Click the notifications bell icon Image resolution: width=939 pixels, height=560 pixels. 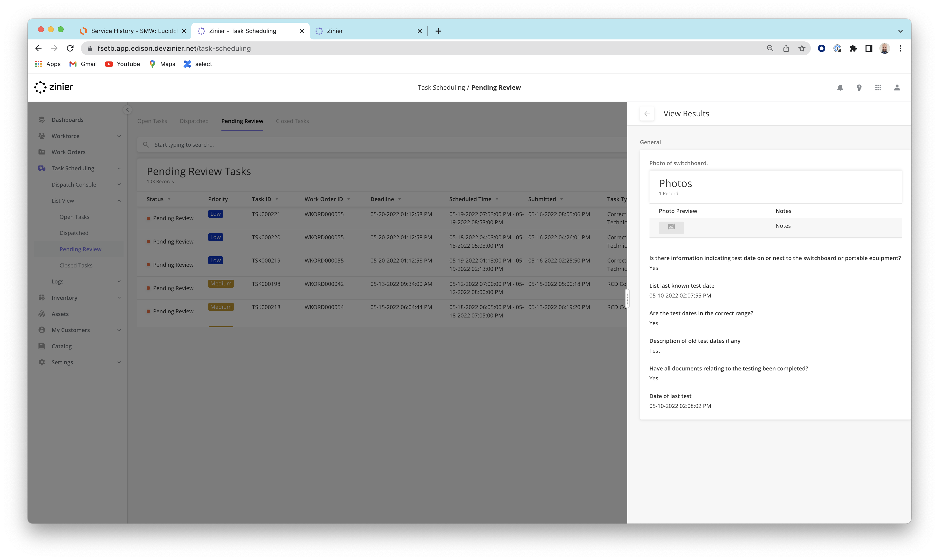click(840, 87)
